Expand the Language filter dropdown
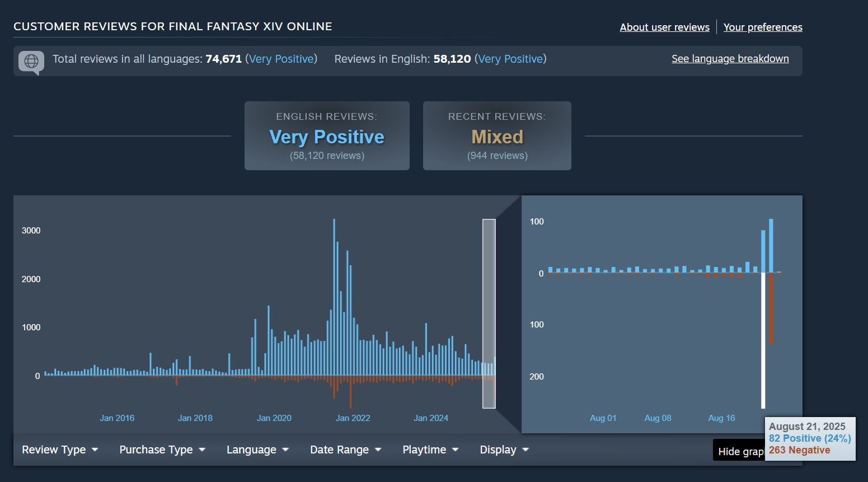This screenshot has height=482, width=868. point(257,450)
